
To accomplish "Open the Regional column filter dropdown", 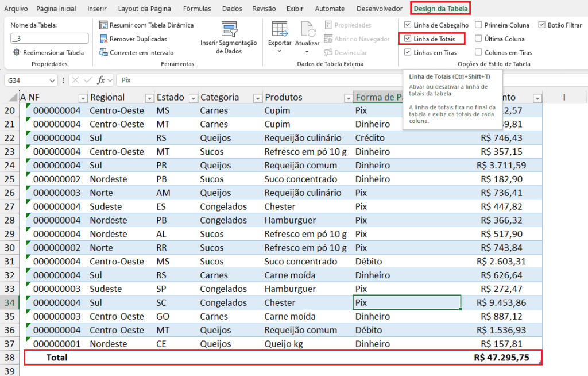I will click(x=149, y=98).
